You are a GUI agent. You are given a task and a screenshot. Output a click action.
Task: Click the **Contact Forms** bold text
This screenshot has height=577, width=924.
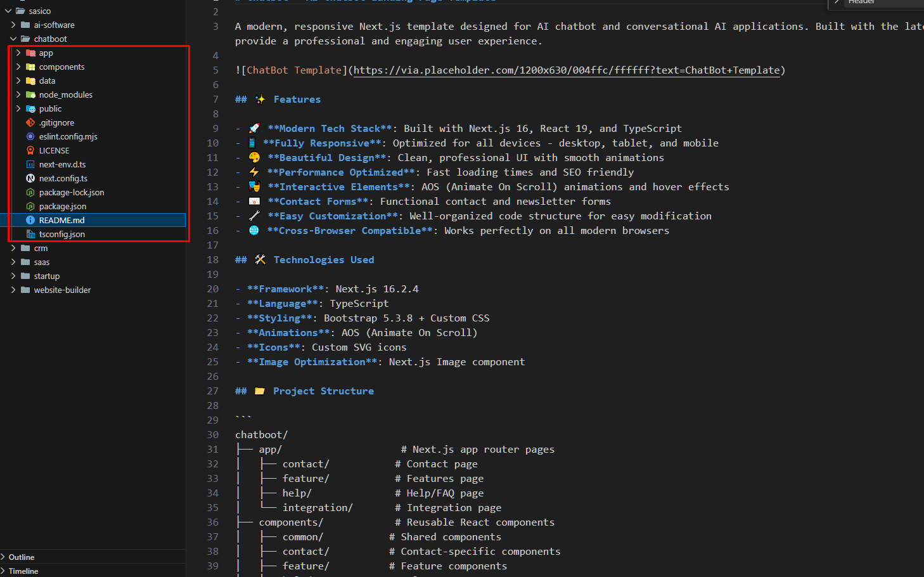coord(318,202)
